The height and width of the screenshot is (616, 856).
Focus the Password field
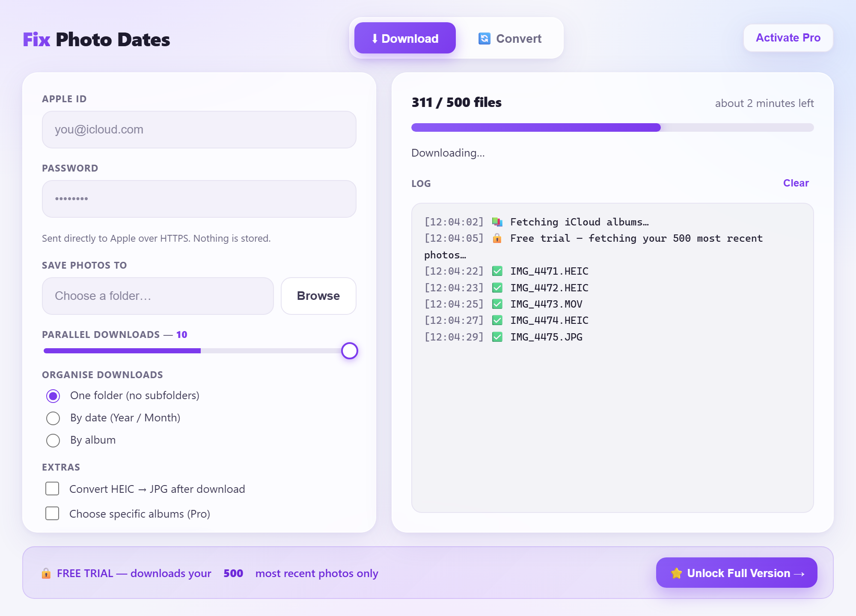[199, 199]
